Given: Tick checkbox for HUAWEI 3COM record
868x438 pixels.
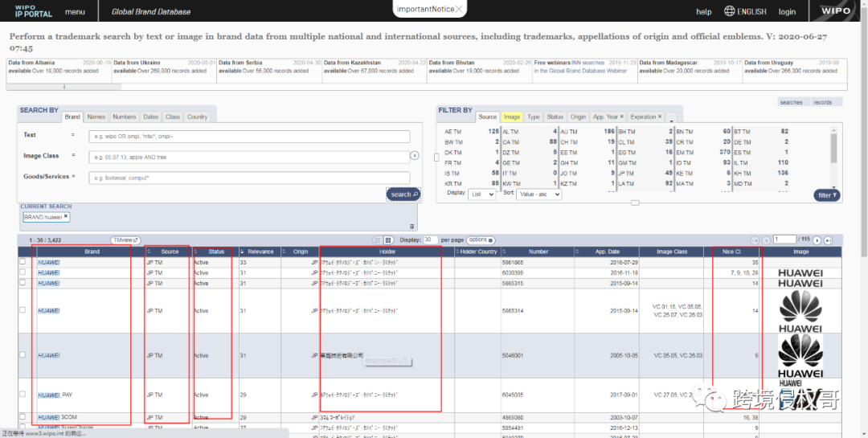Looking at the screenshot, I should pos(23,416).
